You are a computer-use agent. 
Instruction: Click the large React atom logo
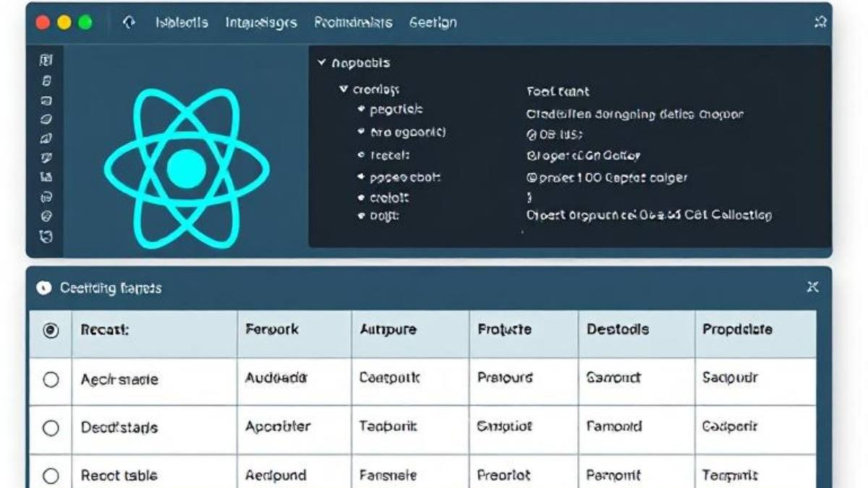[187, 168]
